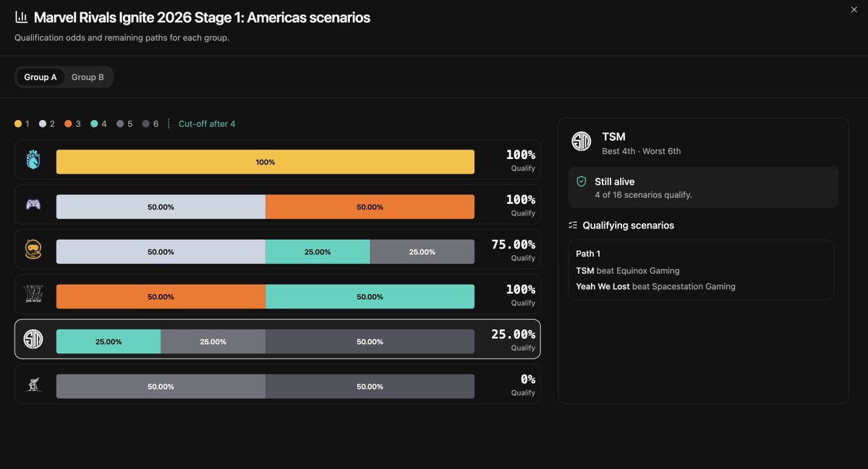Click TSM's teal 25.00% fourth-place segment
This screenshot has width=868, height=469.
point(109,342)
